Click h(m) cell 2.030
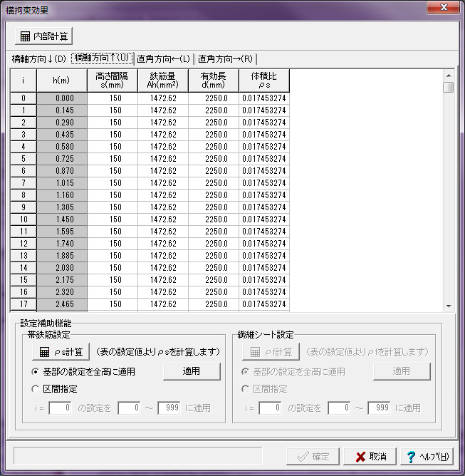465x476 pixels. [x=62, y=268]
